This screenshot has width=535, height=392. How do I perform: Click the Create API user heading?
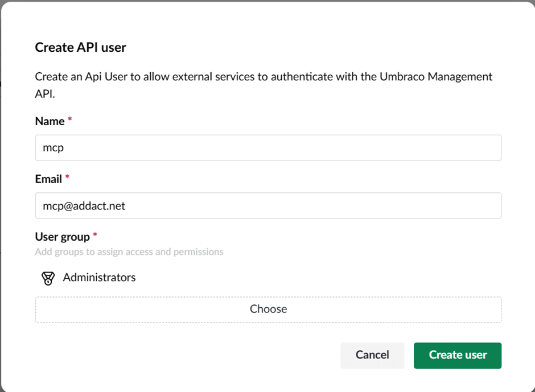coord(80,48)
